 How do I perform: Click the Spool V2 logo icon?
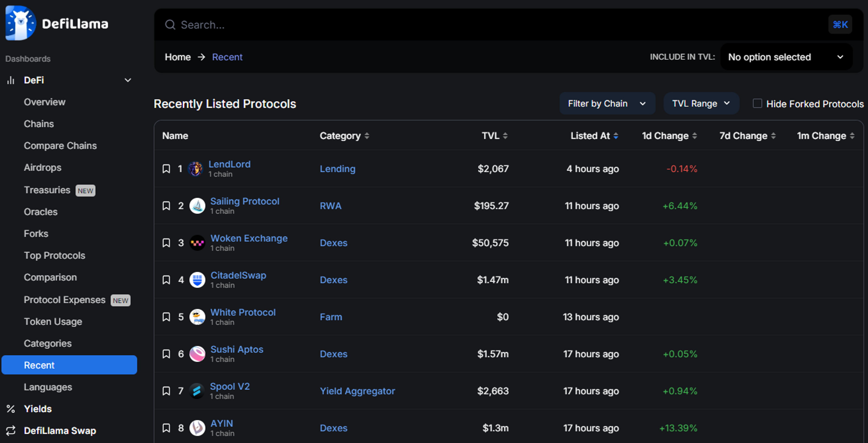tap(197, 391)
